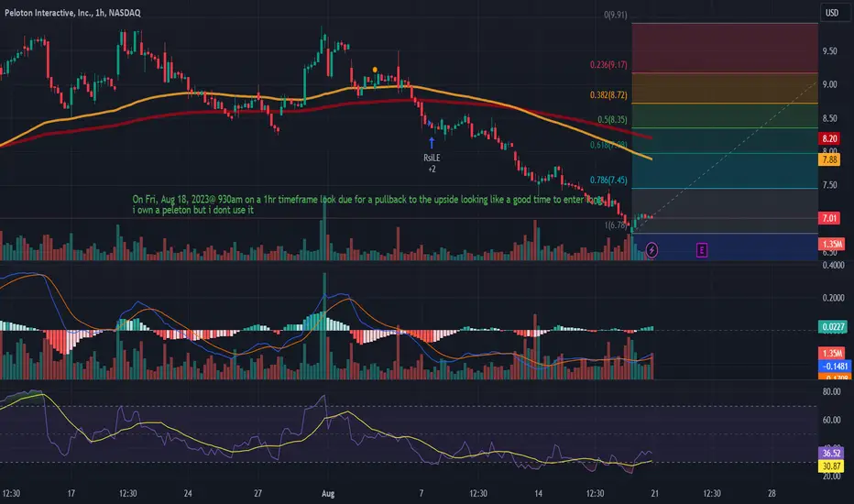Click the red 8.20 price tag
Viewport: 854px width, 504px height.
pyautogui.click(x=829, y=138)
